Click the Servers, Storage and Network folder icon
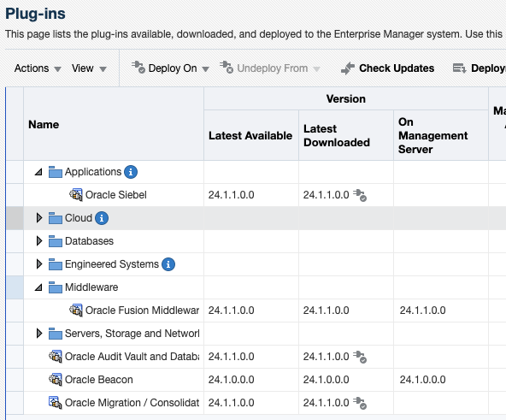 pos(56,334)
